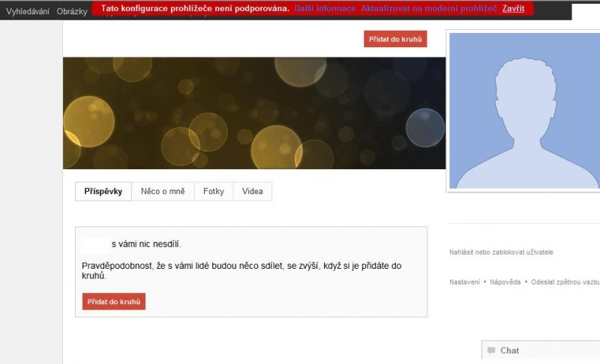Click Odeslat zpětnou vazbu link
Viewport: 600px width, 364px height.
[565, 282]
